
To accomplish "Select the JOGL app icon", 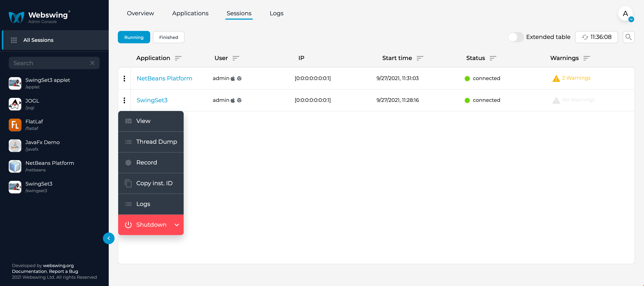I will click(x=15, y=104).
